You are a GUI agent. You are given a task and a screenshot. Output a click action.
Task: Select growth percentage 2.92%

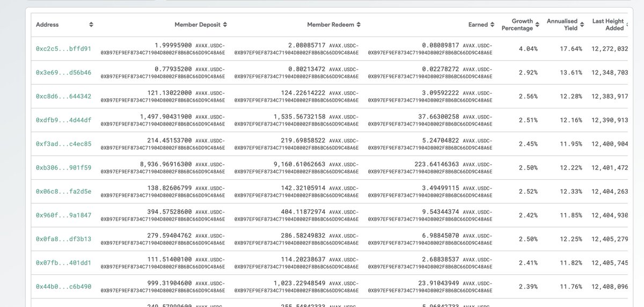[528, 72]
